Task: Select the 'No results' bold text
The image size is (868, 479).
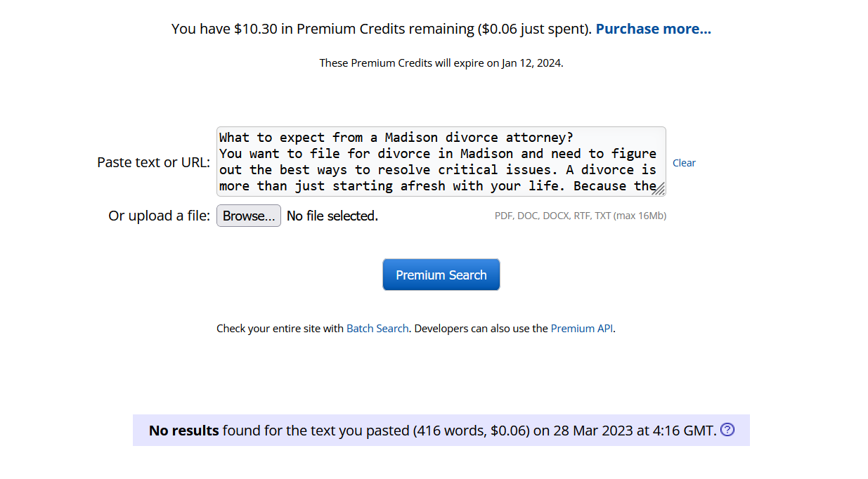Action: pos(184,431)
